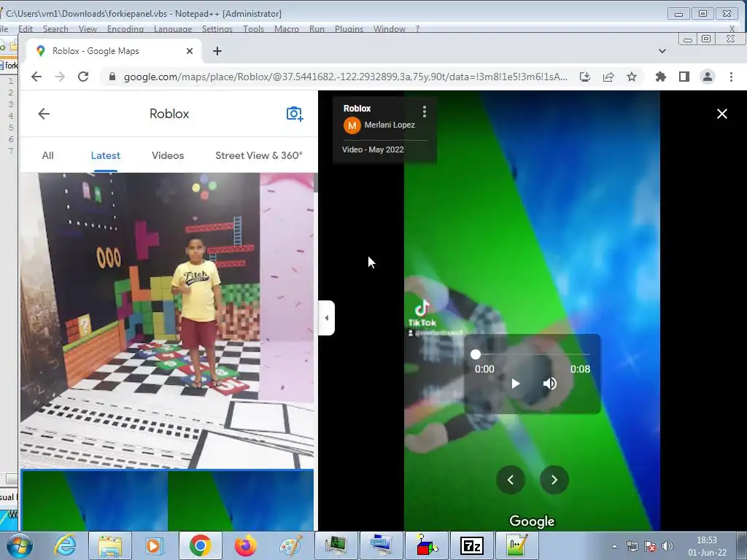
Task: Open the Chrome three-dot menu
Action: (731, 77)
